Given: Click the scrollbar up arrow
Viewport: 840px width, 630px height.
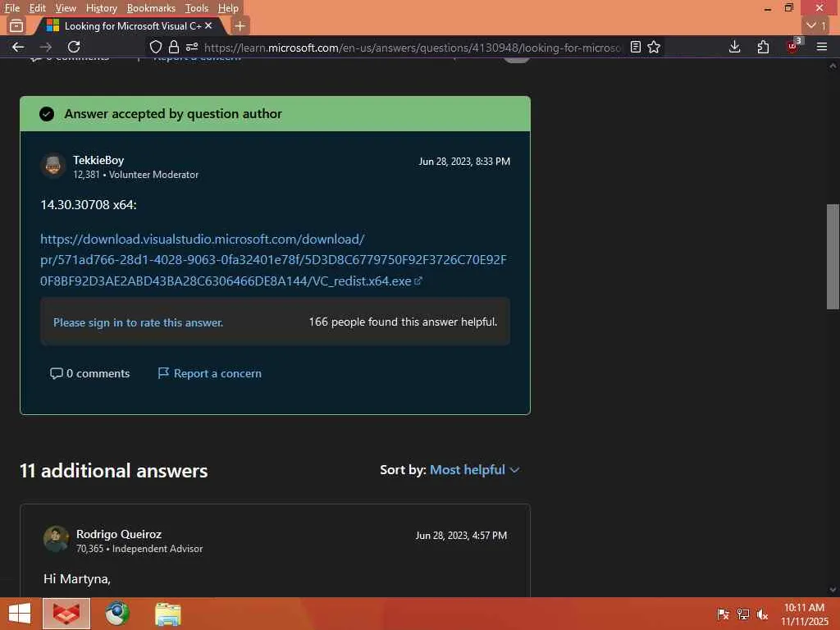Looking at the screenshot, I should [833, 66].
